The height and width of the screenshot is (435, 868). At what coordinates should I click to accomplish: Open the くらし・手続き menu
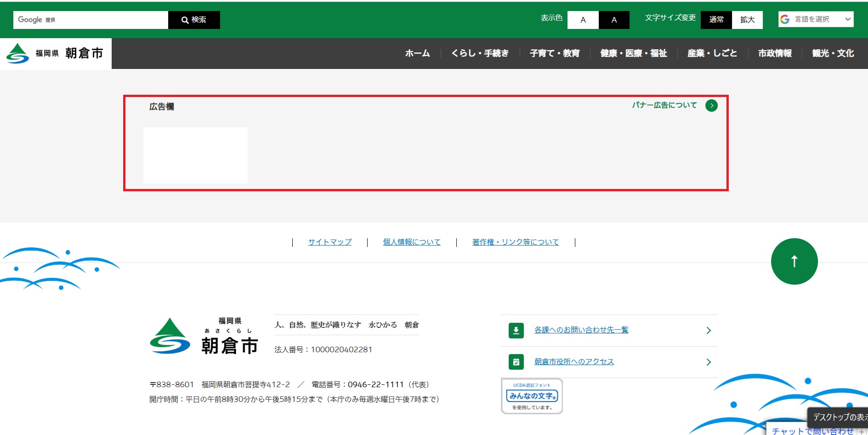480,53
